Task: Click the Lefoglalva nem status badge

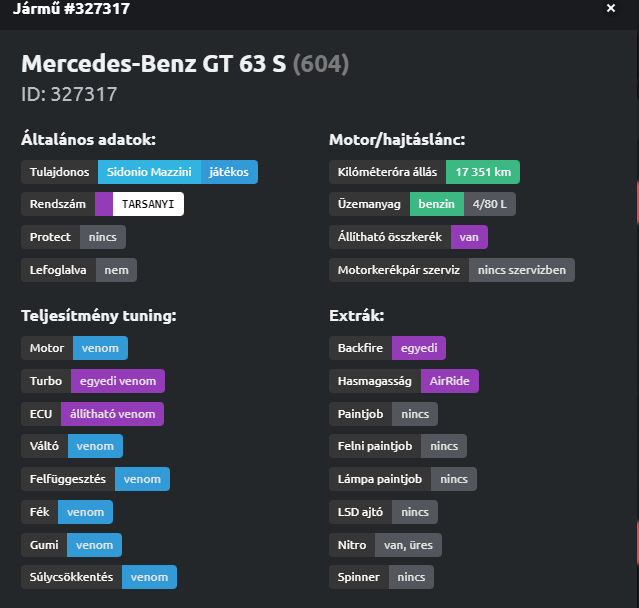Action: click(x=116, y=270)
